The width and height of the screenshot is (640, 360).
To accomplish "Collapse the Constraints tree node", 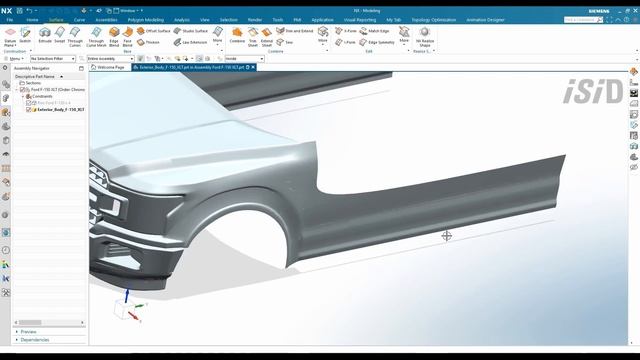I will (x=23, y=96).
